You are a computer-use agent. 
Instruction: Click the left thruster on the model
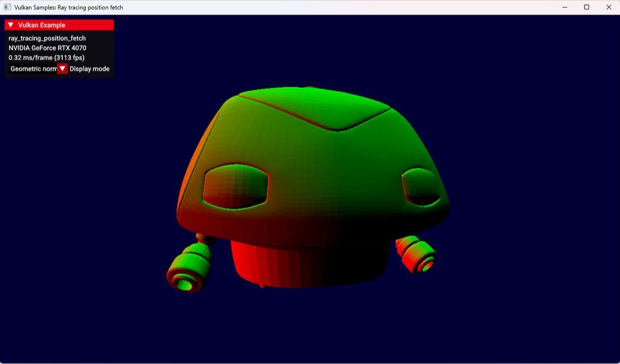tap(190, 270)
